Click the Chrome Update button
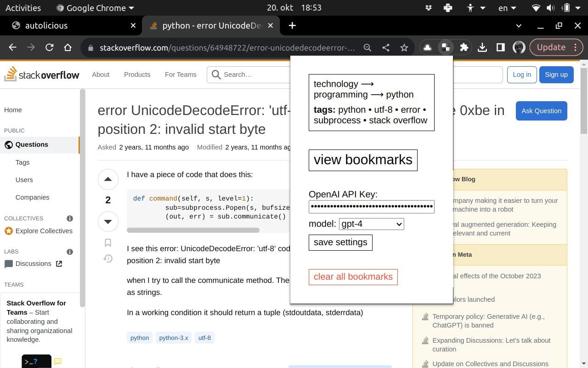 (556, 47)
